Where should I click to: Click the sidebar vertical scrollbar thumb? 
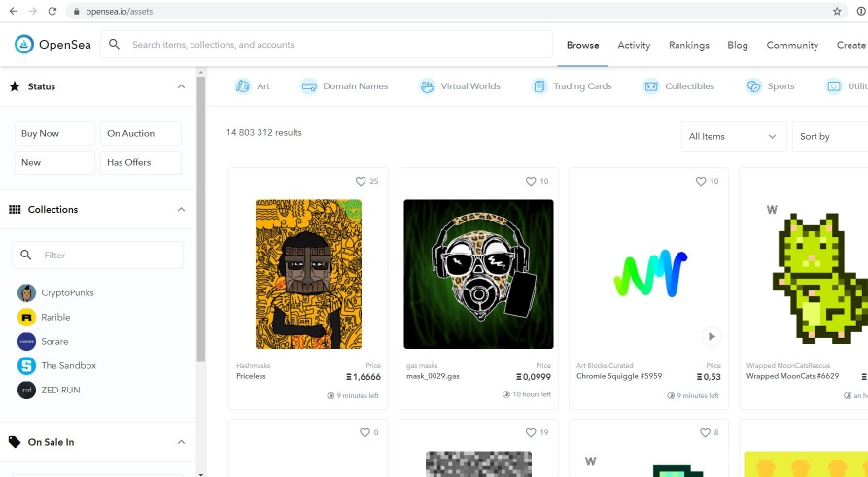pyautogui.click(x=201, y=219)
